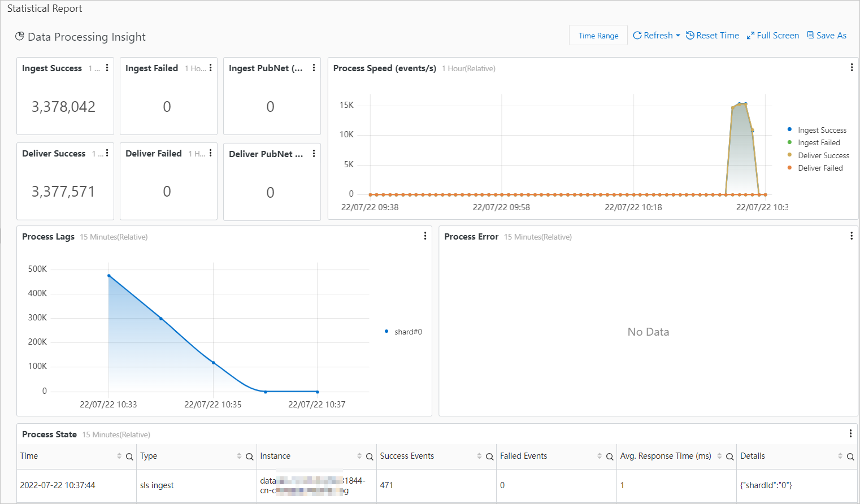The width and height of the screenshot is (860, 504).
Task: Click the 22/07/22 10:35 axis label
Action: pyautogui.click(x=213, y=405)
